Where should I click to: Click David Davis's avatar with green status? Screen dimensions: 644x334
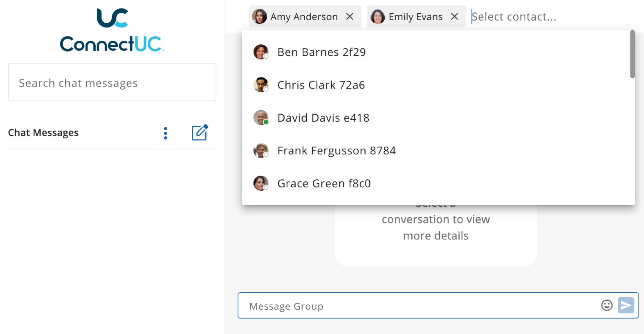click(261, 118)
